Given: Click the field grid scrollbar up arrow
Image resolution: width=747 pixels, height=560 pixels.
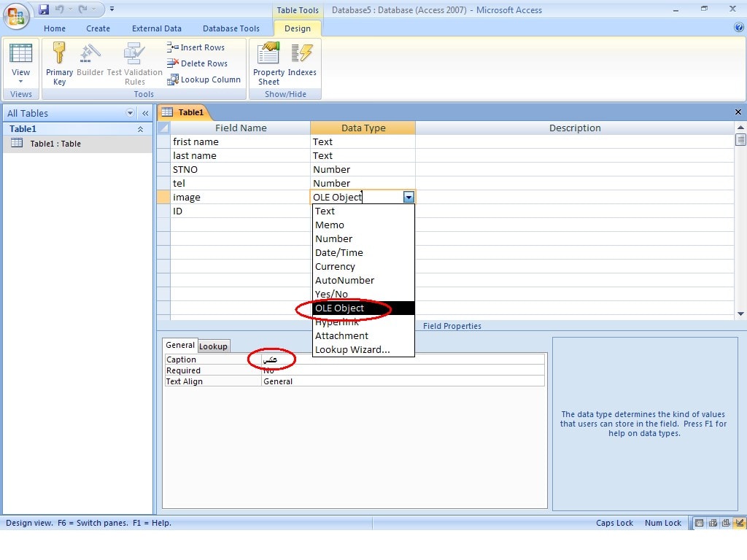Looking at the screenshot, I should pos(740,128).
